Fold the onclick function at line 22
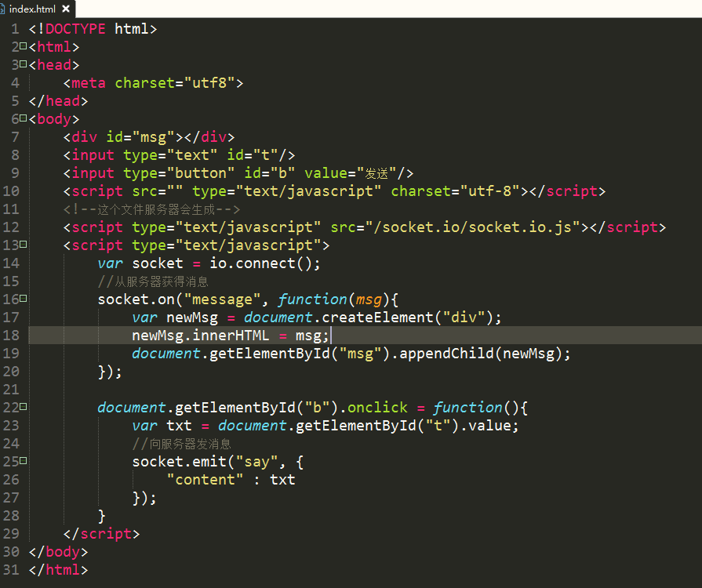This screenshot has height=588, width=702. [23, 408]
